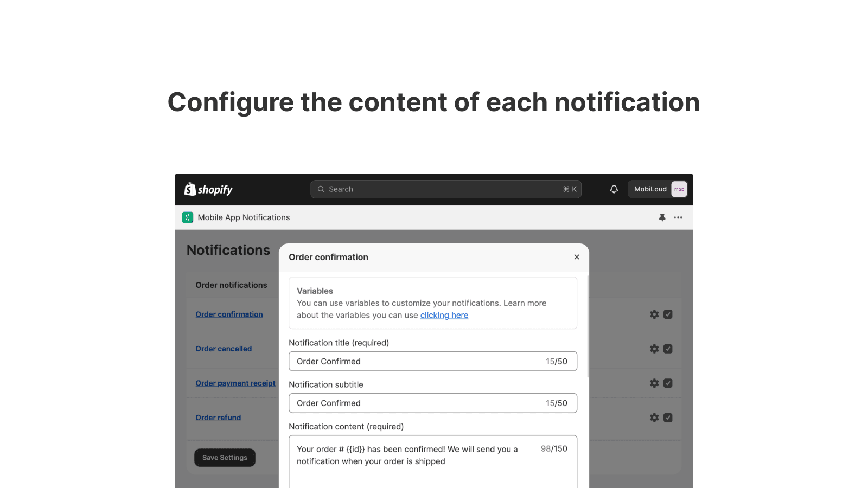This screenshot has height=488, width=868.
Task: Close the Order confirmation dialog
Action: pos(577,257)
